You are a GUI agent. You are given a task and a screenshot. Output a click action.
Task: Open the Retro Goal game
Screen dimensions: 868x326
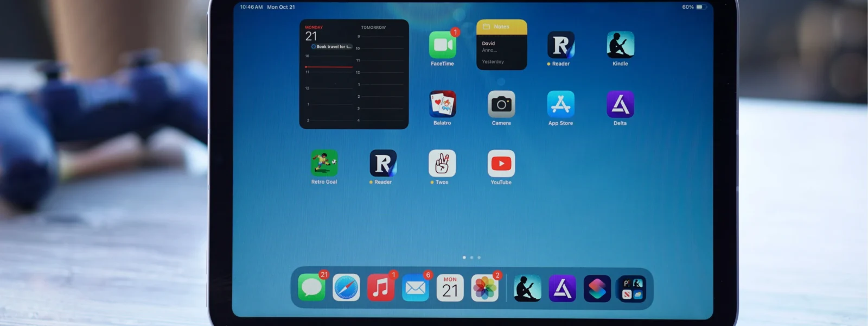pyautogui.click(x=324, y=163)
